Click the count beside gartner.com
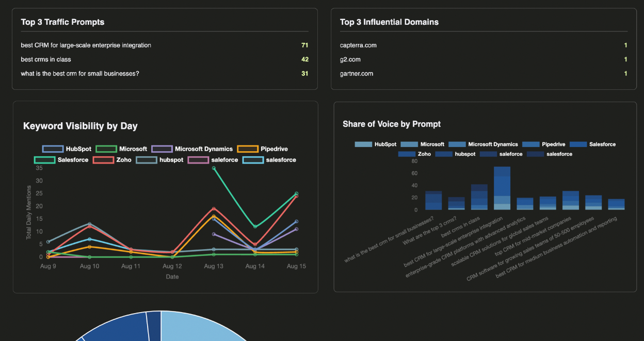Image resolution: width=644 pixels, height=341 pixels. [625, 74]
